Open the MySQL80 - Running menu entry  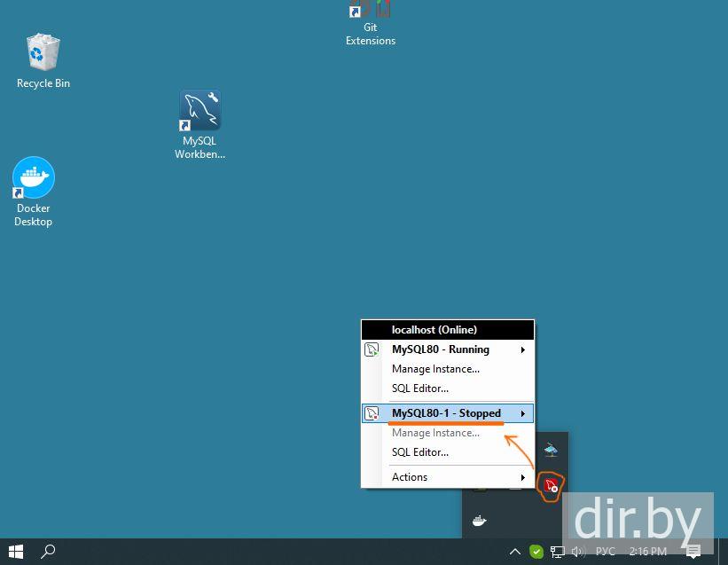[448, 349]
